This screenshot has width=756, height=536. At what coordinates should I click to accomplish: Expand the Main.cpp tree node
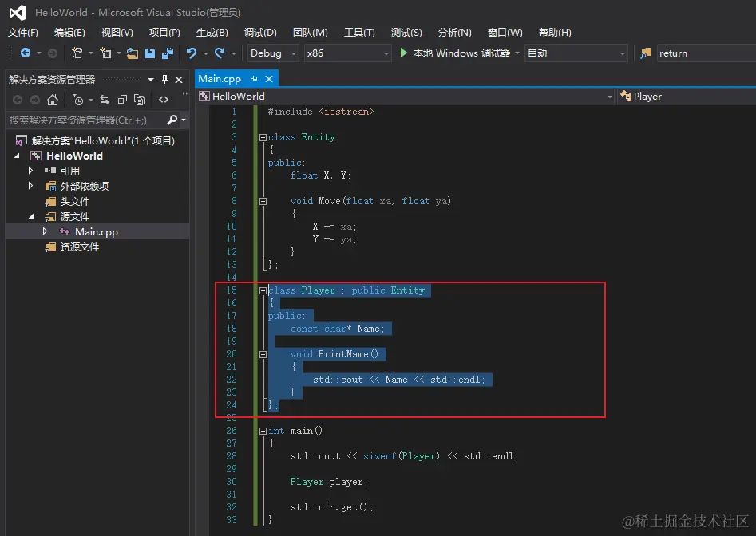tap(45, 231)
